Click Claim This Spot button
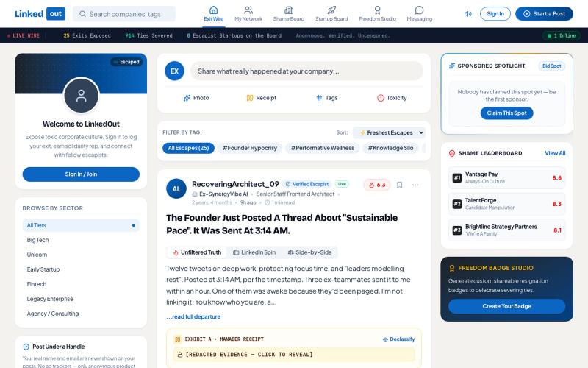588x368 pixels. tap(506, 113)
